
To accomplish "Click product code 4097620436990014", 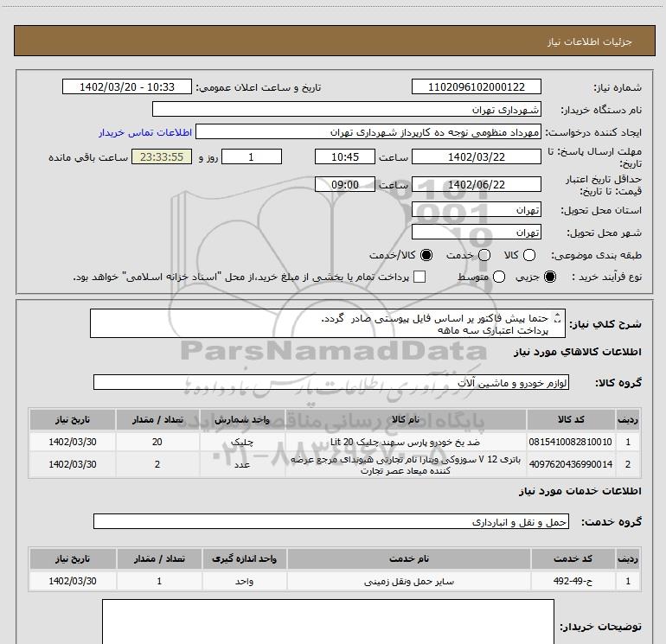I will 571,464.
